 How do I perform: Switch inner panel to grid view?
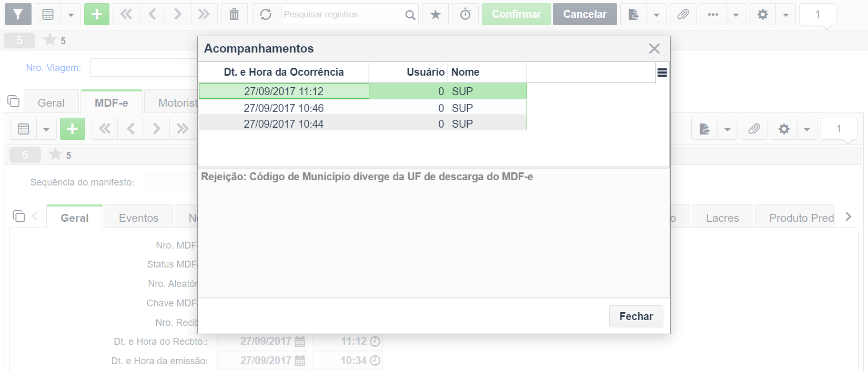(24, 129)
